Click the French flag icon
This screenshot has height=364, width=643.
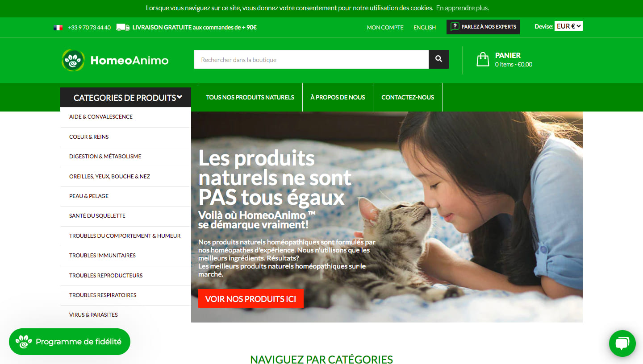point(58,27)
